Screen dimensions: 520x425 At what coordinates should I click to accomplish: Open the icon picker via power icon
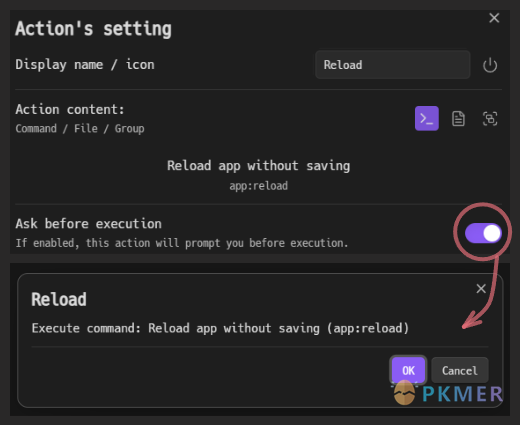(x=490, y=65)
